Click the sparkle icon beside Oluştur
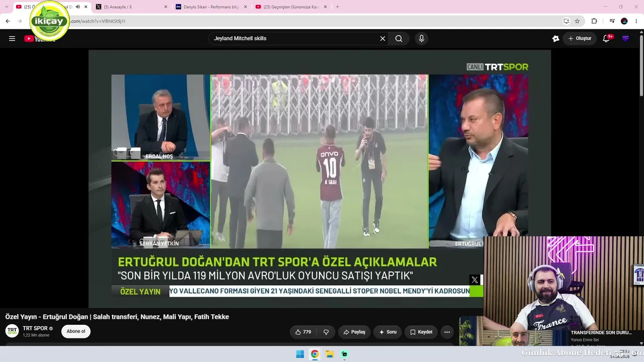 pyautogui.click(x=555, y=39)
